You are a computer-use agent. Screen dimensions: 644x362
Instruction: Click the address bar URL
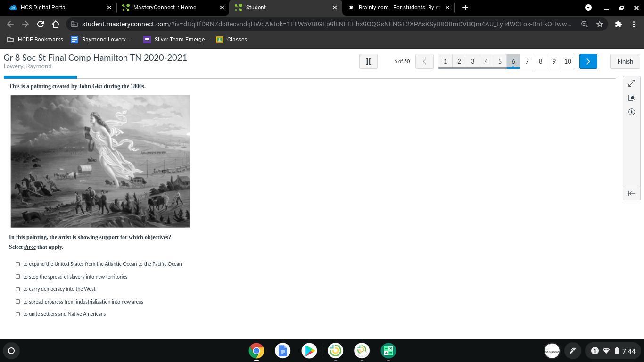(x=326, y=24)
